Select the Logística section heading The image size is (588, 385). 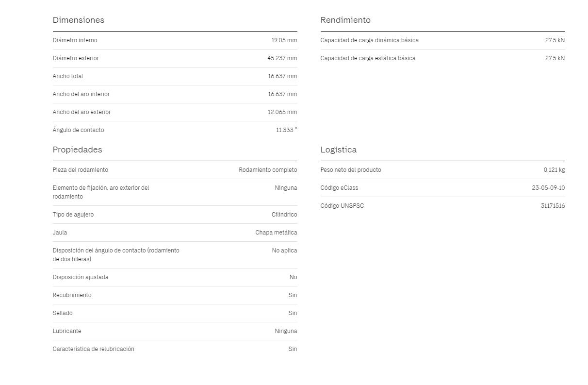pos(338,150)
